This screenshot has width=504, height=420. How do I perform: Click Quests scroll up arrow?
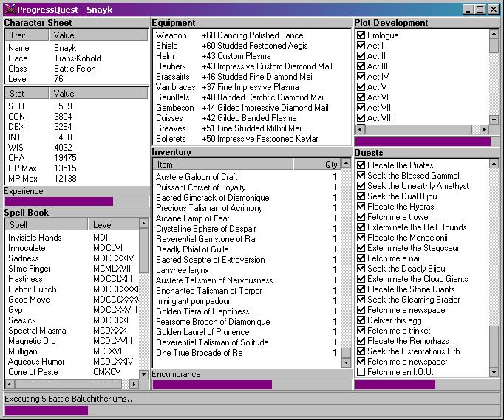pyautogui.click(x=494, y=164)
